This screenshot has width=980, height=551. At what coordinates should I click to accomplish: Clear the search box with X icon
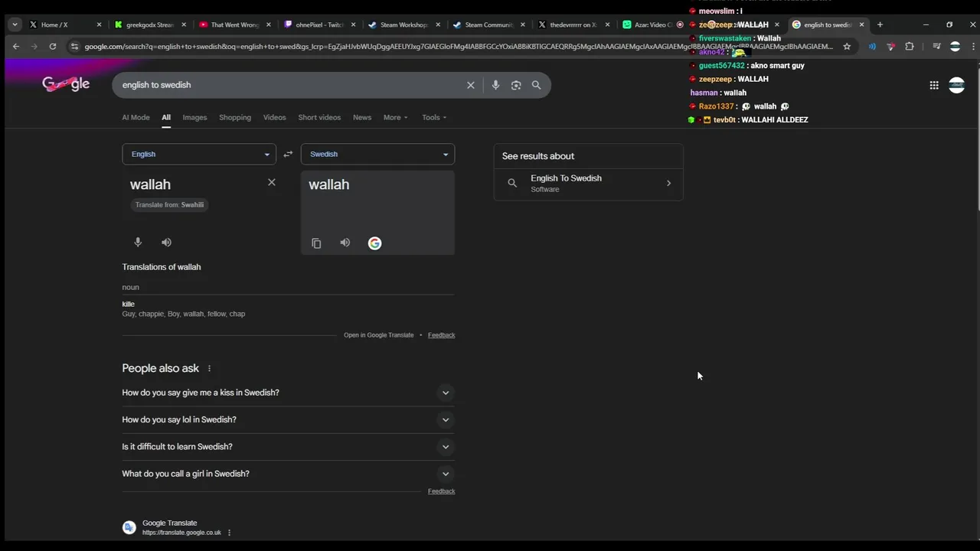(471, 85)
